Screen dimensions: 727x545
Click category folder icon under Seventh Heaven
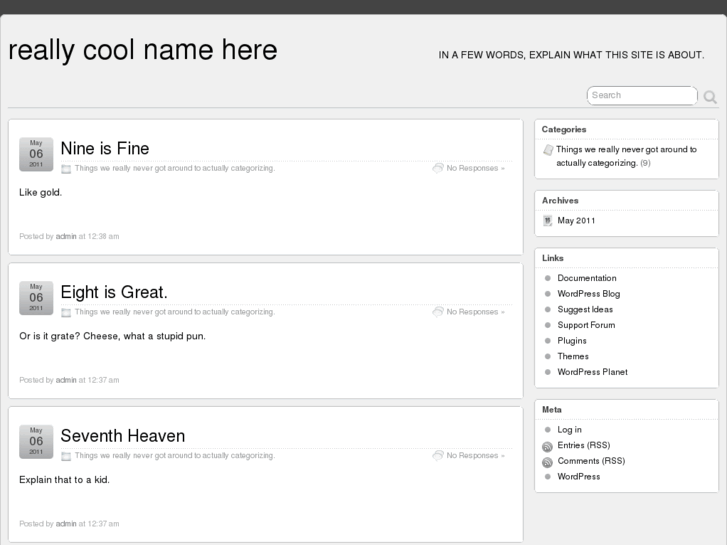(66, 456)
